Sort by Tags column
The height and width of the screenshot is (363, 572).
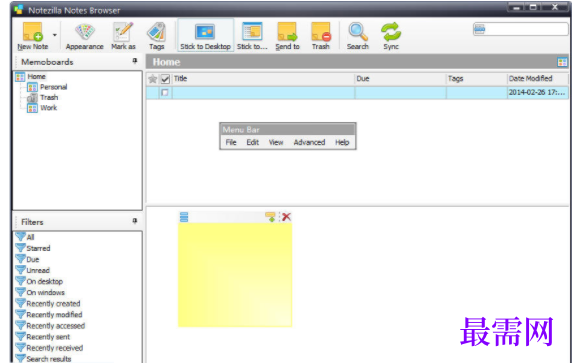(476, 79)
